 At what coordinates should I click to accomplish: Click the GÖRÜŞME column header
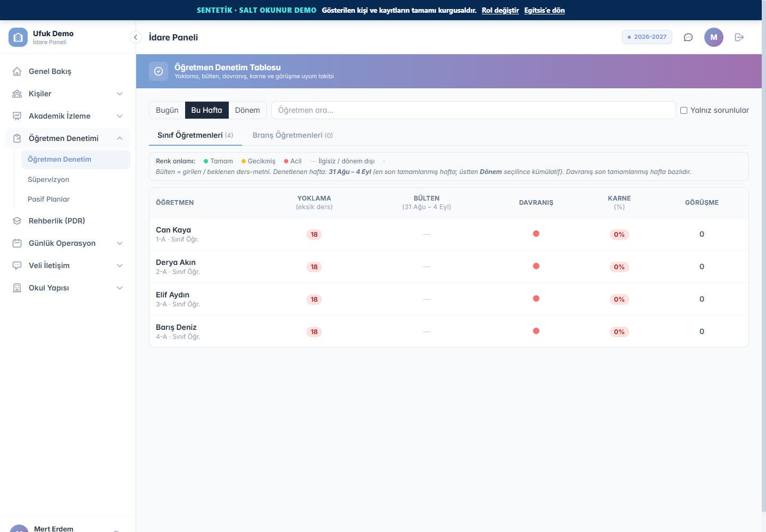pyautogui.click(x=702, y=203)
